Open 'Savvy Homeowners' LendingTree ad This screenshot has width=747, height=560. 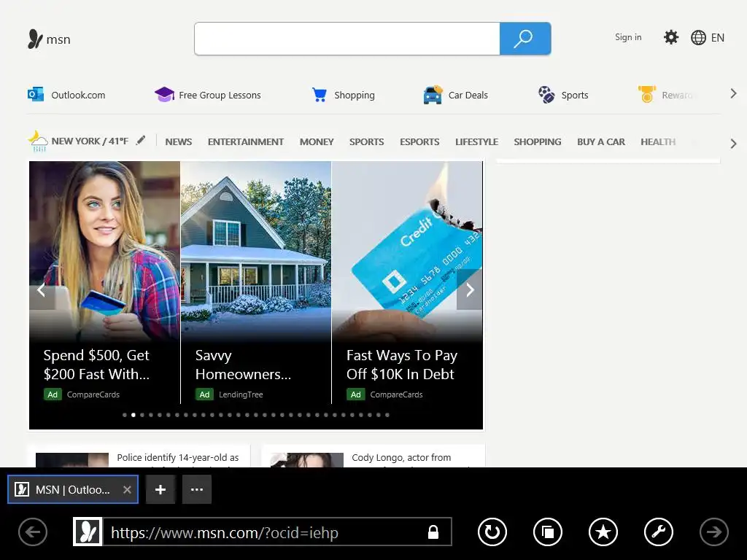pyautogui.click(x=243, y=365)
